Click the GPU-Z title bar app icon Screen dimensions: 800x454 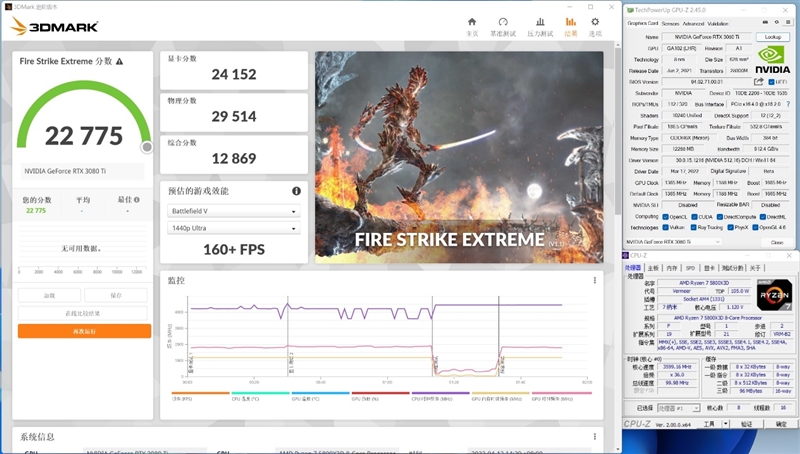pyautogui.click(x=630, y=10)
